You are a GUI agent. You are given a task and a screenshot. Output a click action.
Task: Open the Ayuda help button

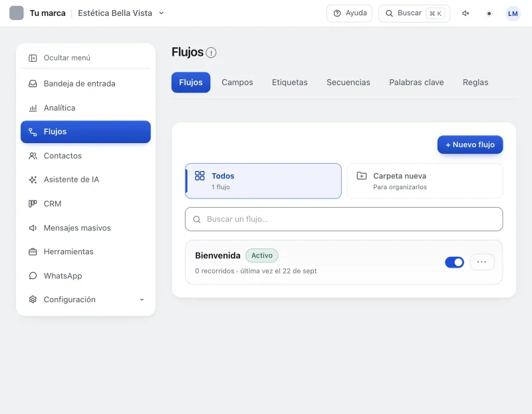tap(349, 13)
